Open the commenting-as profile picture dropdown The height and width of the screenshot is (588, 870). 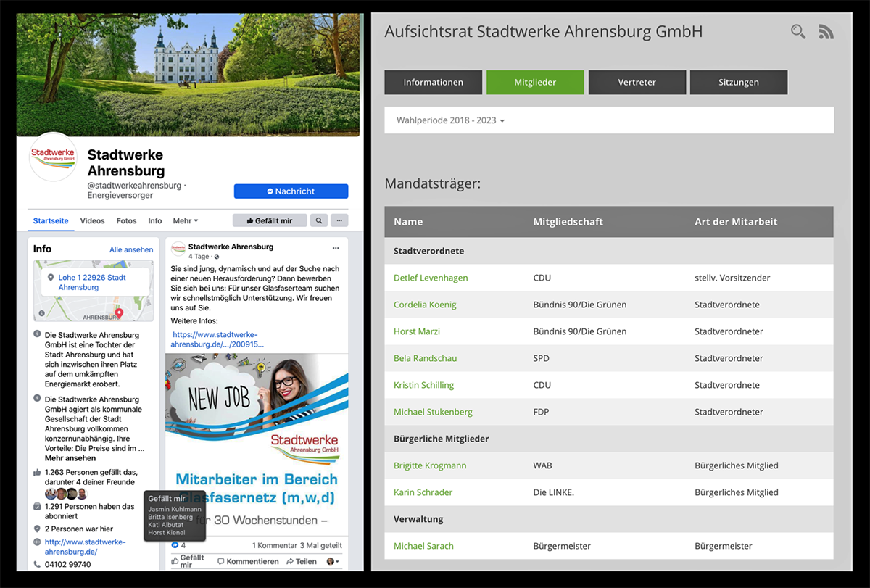[333, 561]
